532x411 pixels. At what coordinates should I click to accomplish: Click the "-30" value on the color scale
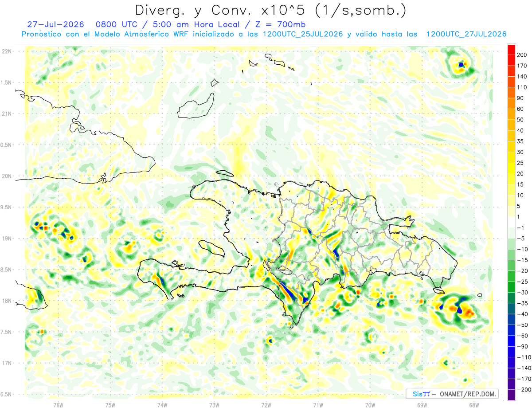point(522,293)
